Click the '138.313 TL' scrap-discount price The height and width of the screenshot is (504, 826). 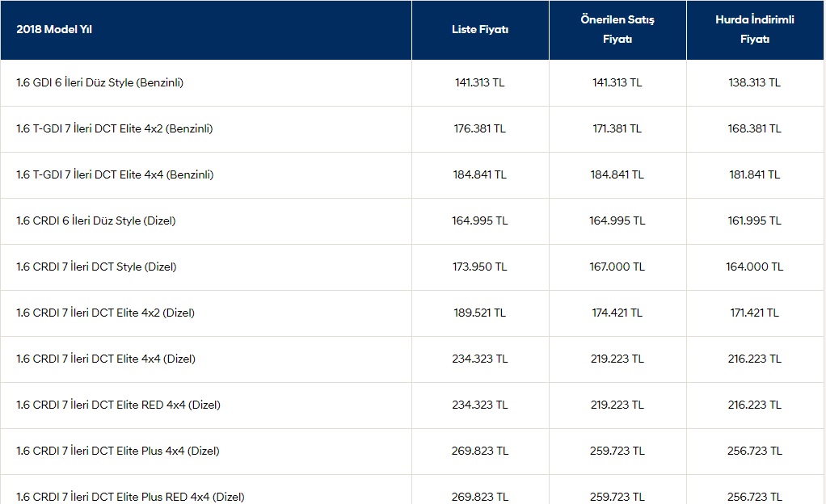pos(755,82)
